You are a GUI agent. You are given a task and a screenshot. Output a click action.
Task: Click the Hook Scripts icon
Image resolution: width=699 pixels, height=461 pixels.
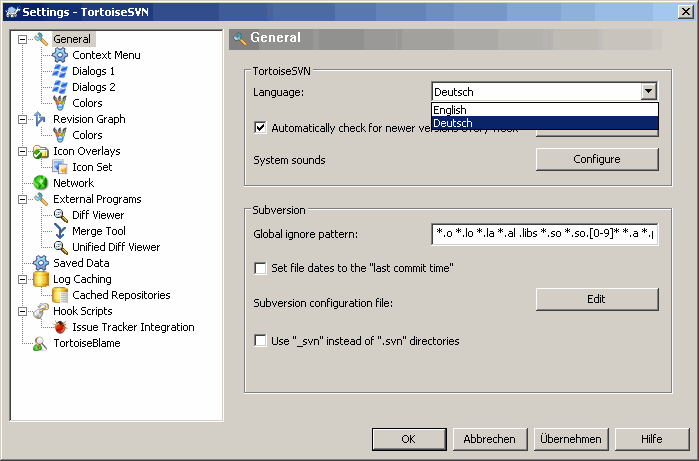tap(41, 311)
